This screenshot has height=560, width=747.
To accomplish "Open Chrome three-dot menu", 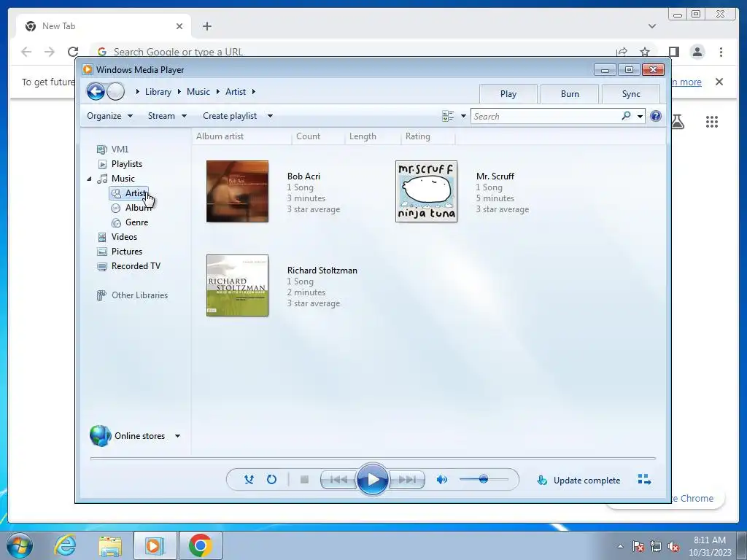I will click(x=721, y=52).
